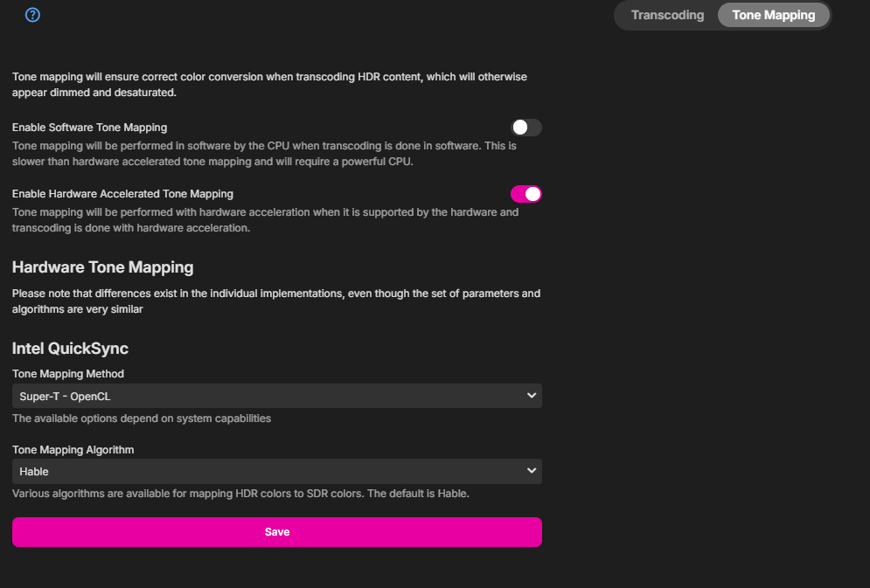
Task: Click the "Enable Software Tone Mapping" label
Action: point(89,128)
